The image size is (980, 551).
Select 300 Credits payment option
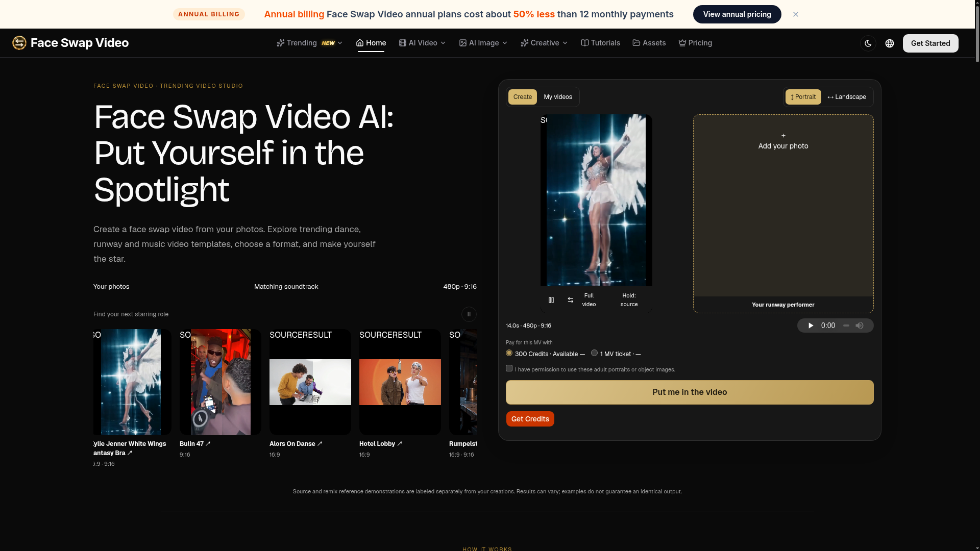509,353
